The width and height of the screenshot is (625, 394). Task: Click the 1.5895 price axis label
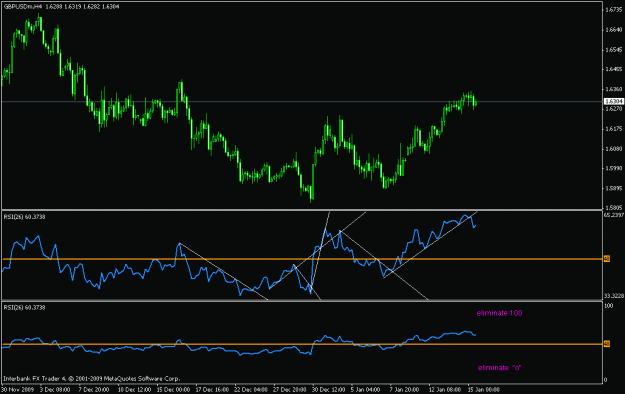coord(614,188)
